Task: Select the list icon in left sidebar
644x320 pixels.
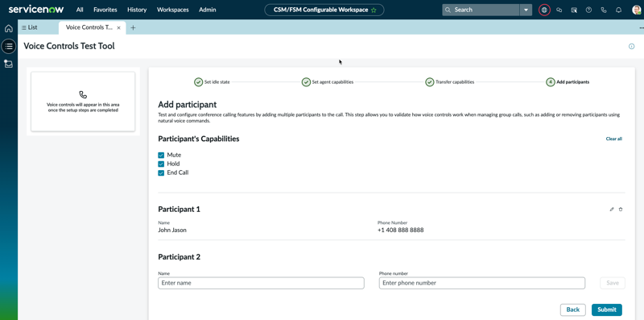Action: [x=9, y=46]
